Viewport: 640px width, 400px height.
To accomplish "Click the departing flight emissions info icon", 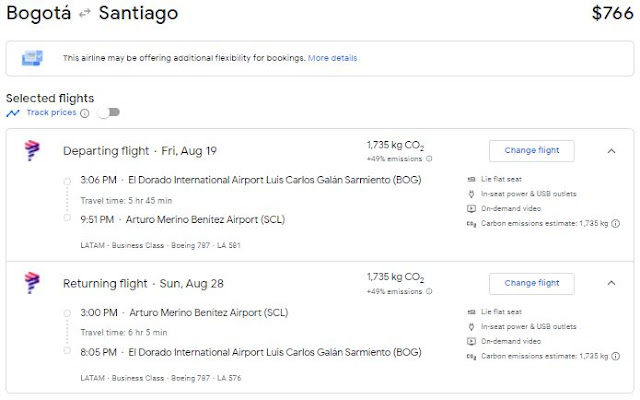I will 430,158.
